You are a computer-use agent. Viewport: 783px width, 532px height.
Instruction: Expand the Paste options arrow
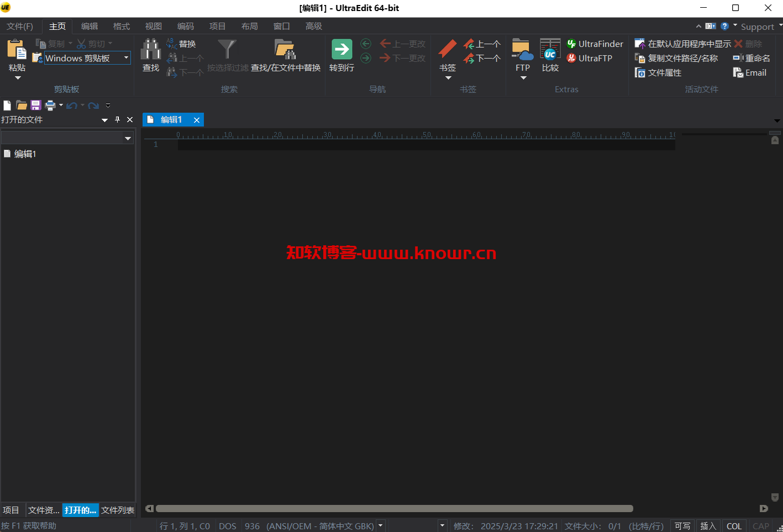[17, 78]
